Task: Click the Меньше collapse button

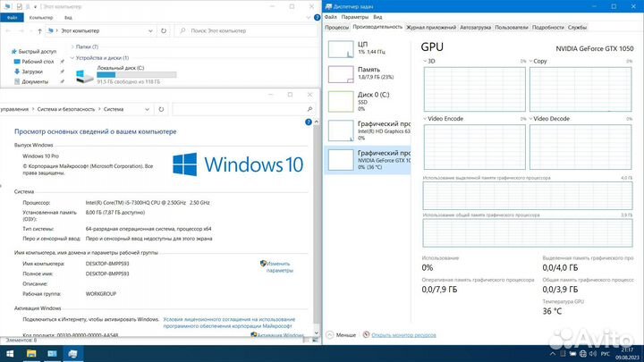Action: click(341, 335)
